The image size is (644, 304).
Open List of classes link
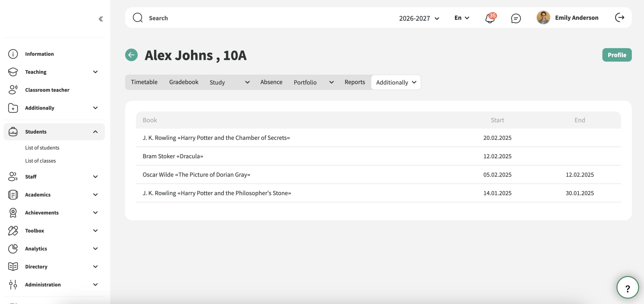41,161
